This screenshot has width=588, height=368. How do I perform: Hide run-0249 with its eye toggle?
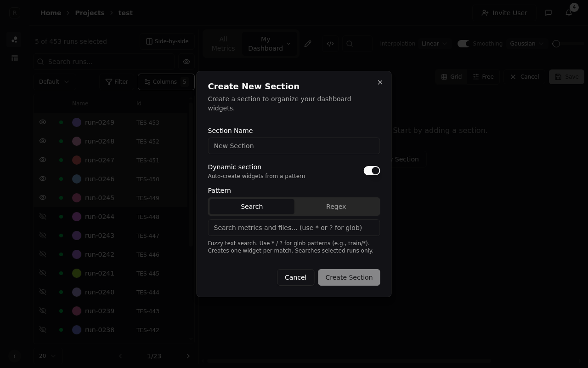click(x=43, y=122)
